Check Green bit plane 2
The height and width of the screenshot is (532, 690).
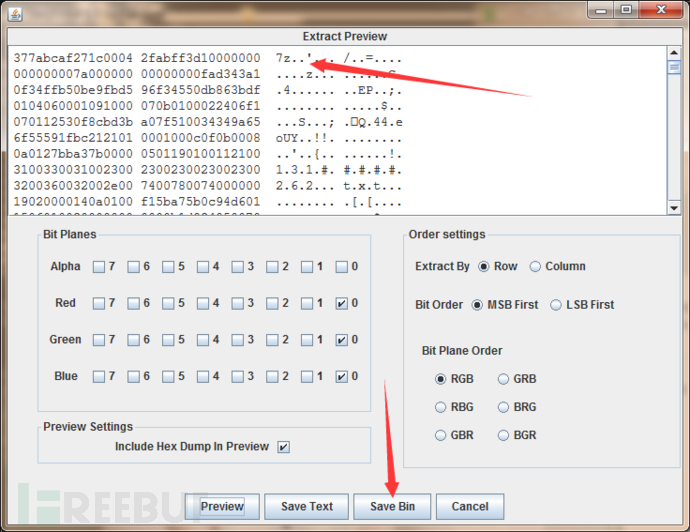point(272,340)
